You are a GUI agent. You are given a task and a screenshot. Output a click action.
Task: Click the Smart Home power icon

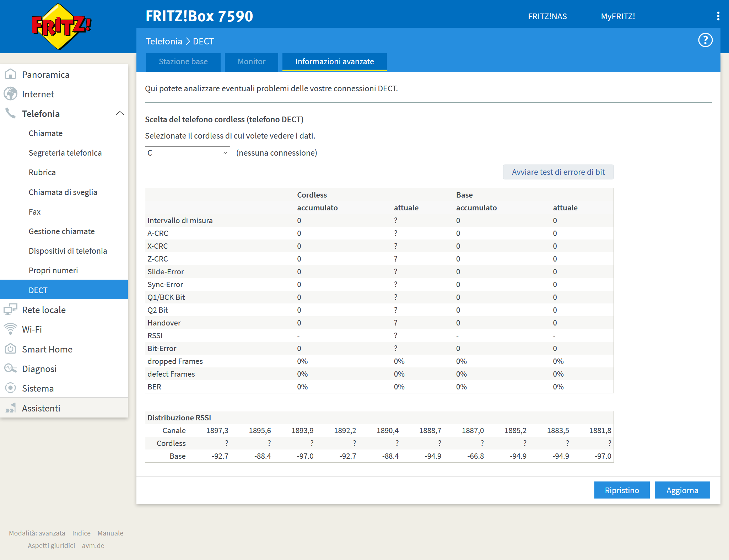click(10, 349)
